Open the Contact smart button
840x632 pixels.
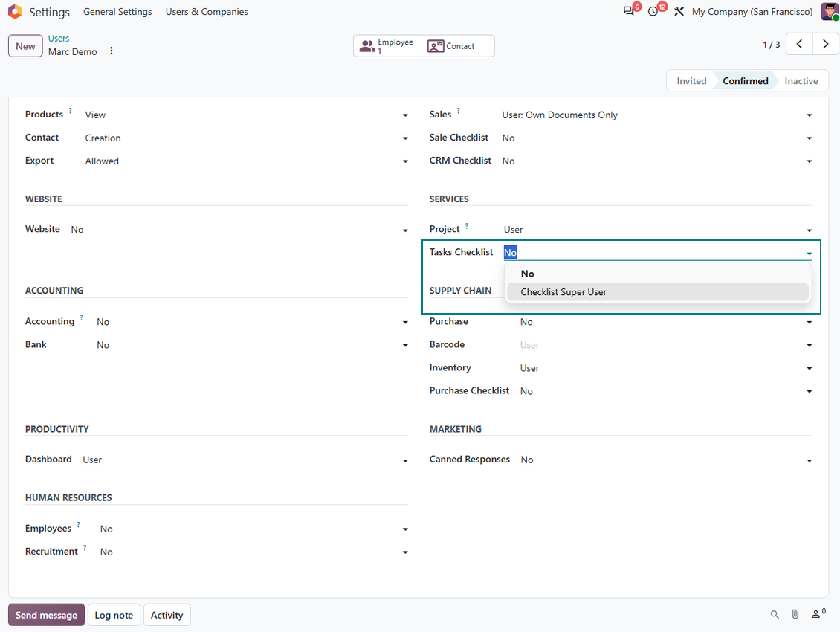point(459,45)
